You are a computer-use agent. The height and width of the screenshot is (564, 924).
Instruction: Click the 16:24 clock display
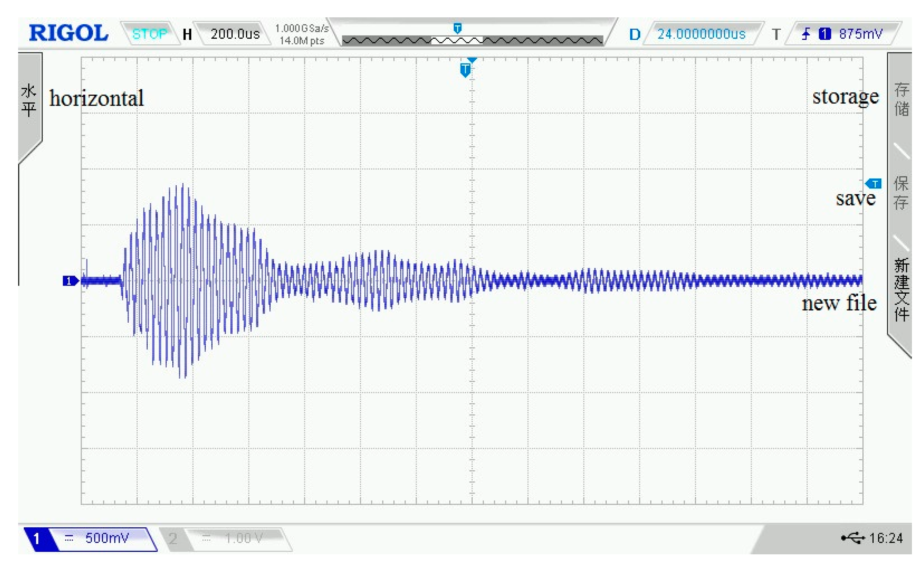coord(885,538)
